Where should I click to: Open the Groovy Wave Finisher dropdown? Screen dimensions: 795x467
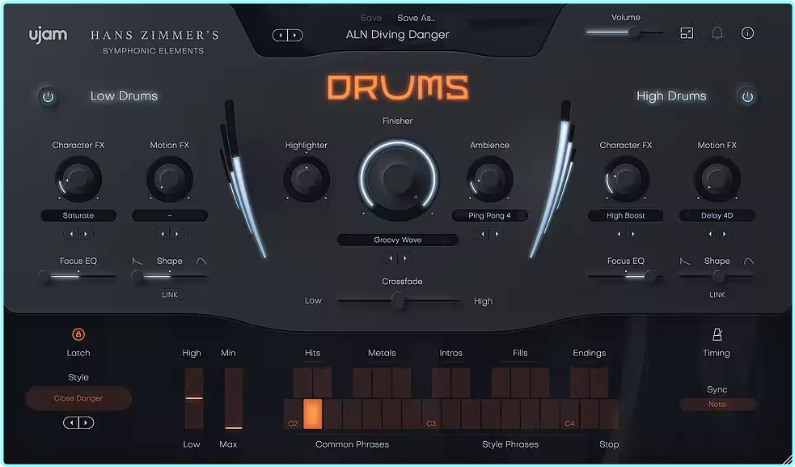point(398,240)
